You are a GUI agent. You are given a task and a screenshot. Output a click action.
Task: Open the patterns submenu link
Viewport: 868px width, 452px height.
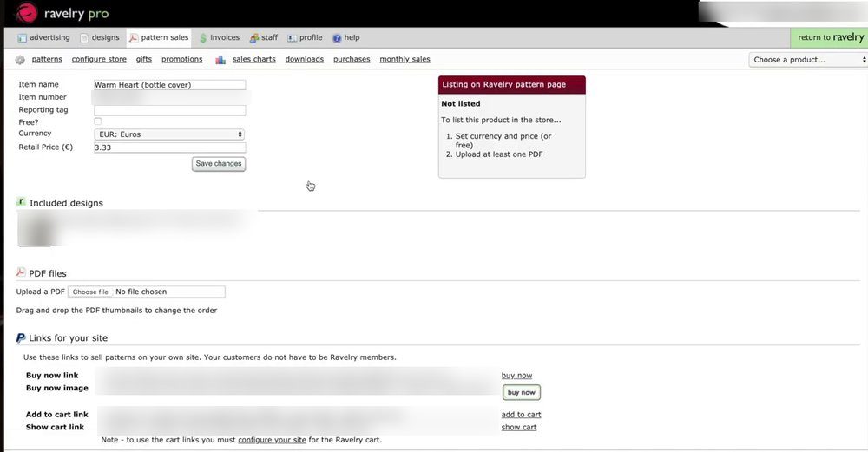pos(47,59)
